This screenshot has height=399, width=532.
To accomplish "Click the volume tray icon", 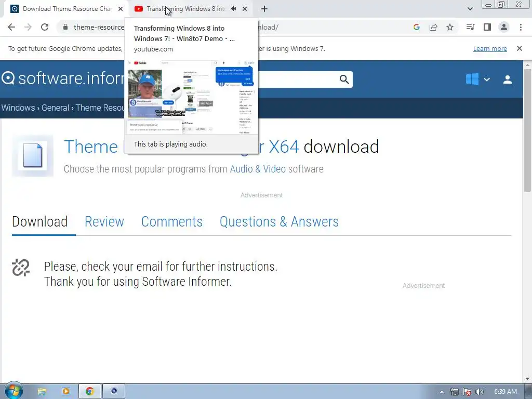I will click(x=479, y=392).
